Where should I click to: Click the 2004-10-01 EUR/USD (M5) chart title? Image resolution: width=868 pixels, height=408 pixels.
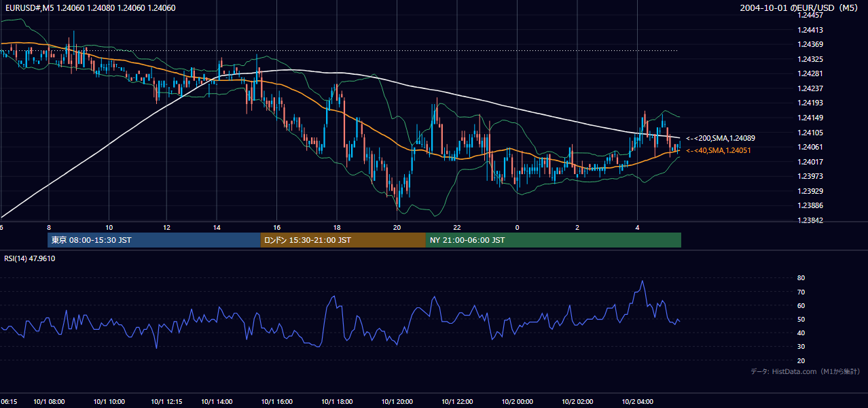point(800,8)
